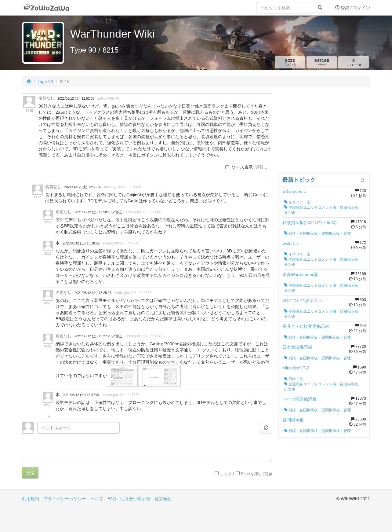The width and height of the screenshot is (392, 532).
Task: Open 迫真Warthunder部 topic
Action: (300, 274)
